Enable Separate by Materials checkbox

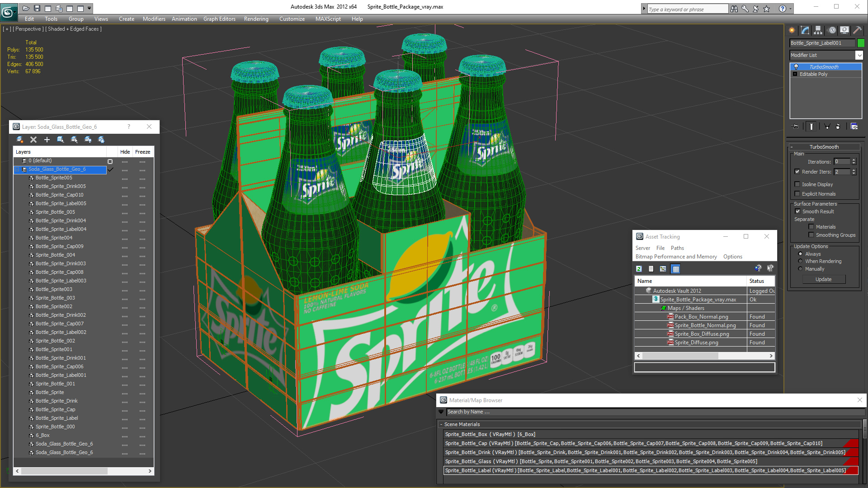pos(811,227)
